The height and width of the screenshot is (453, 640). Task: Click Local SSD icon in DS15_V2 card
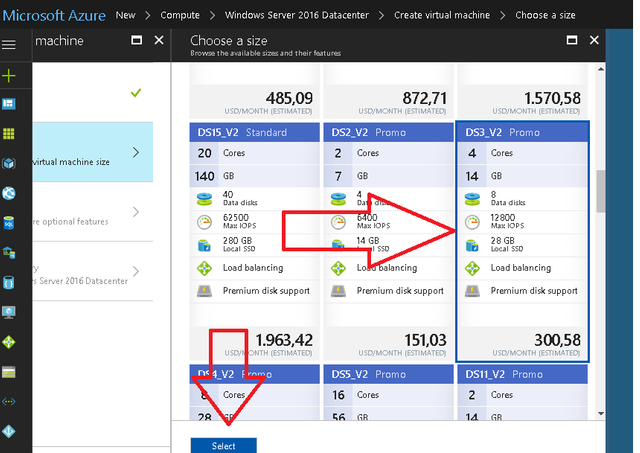point(204,245)
